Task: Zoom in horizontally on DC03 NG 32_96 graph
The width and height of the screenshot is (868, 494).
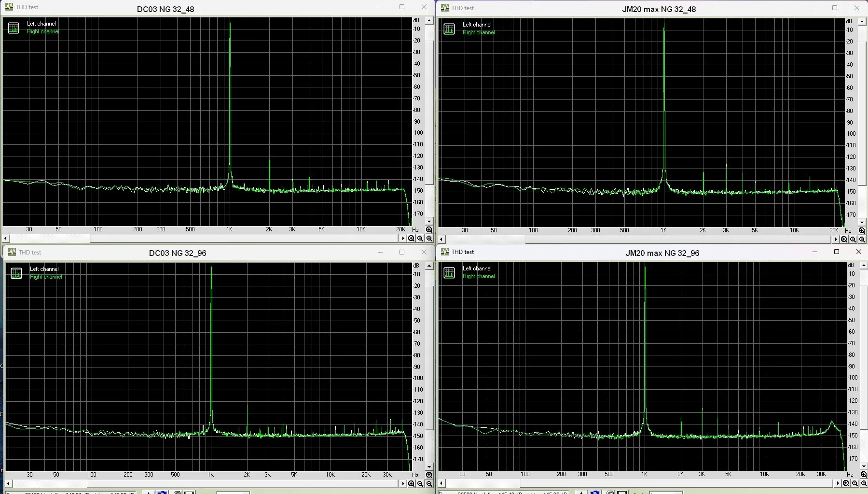Action: click(x=412, y=483)
